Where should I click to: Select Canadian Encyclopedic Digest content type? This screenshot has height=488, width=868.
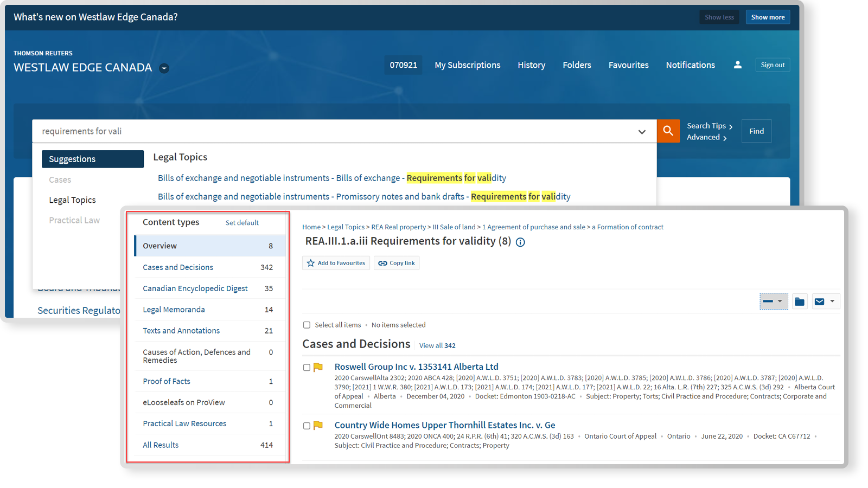(x=210, y=288)
